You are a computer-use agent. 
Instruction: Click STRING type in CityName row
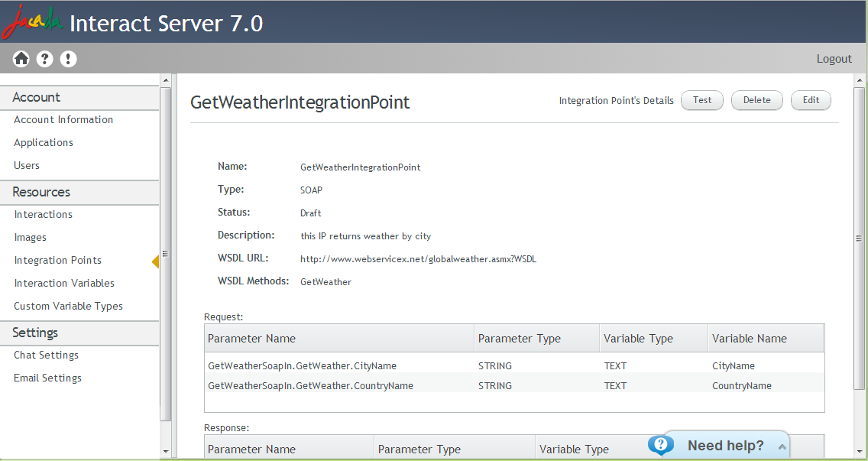495,365
